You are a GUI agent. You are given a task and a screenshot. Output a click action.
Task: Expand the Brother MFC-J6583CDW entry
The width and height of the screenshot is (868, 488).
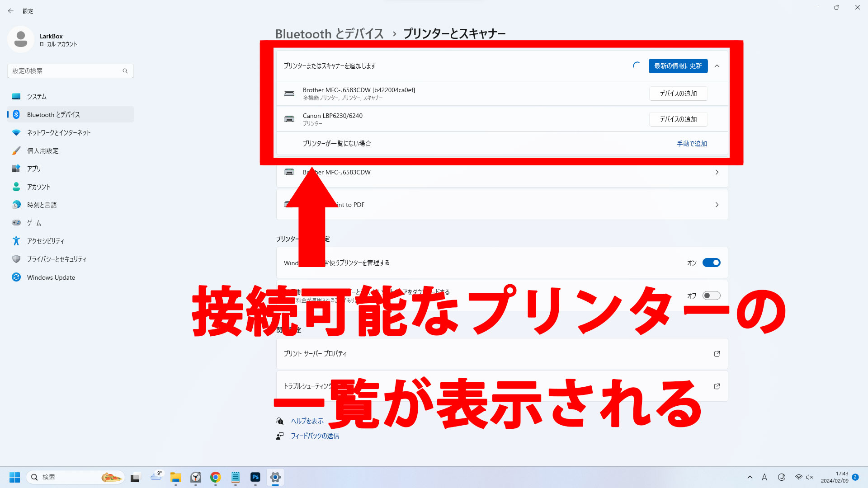tap(717, 172)
